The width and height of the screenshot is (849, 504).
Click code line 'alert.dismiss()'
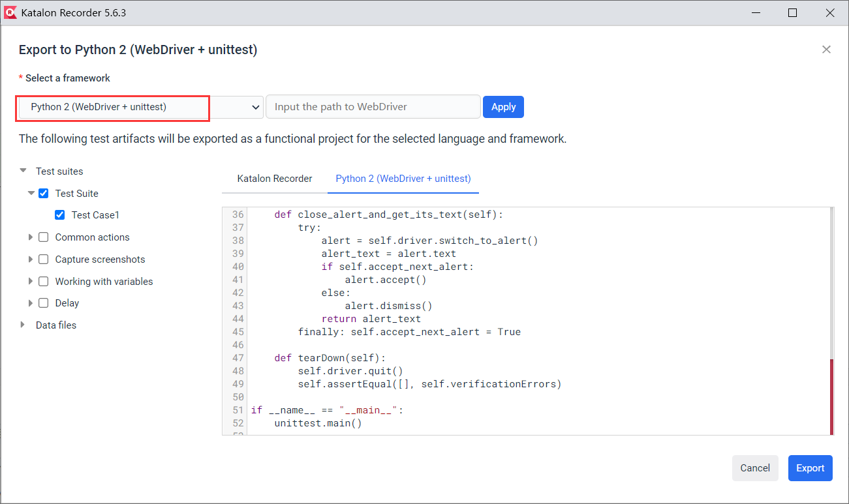[389, 306]
